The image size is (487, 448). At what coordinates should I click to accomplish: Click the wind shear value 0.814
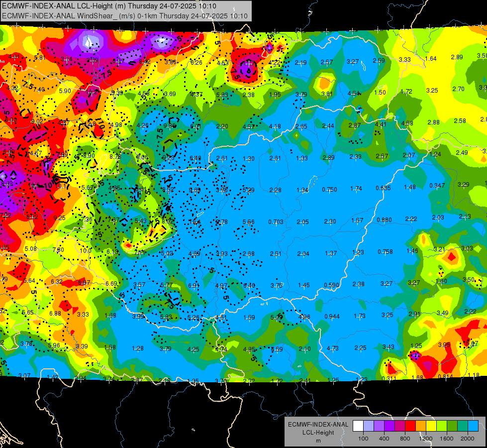[x=445, y=376]
